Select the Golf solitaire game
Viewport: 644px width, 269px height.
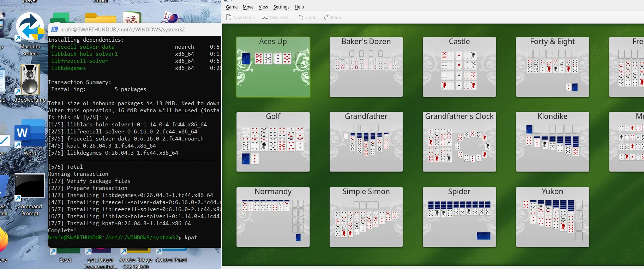(273, 142)
